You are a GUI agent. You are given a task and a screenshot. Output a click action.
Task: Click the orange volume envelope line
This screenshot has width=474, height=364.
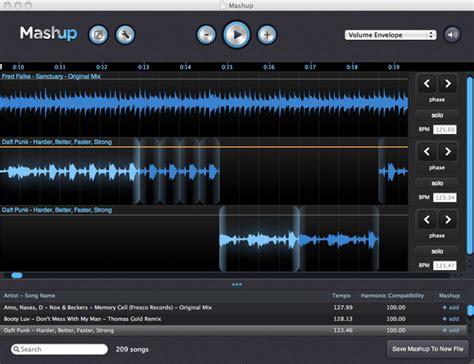coord(204,147)
